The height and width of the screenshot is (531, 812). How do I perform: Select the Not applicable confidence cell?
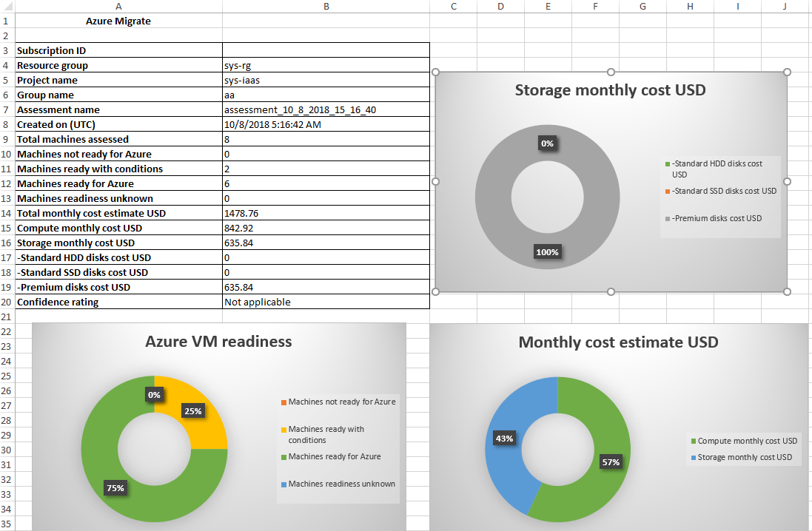[x=326, y=302]
